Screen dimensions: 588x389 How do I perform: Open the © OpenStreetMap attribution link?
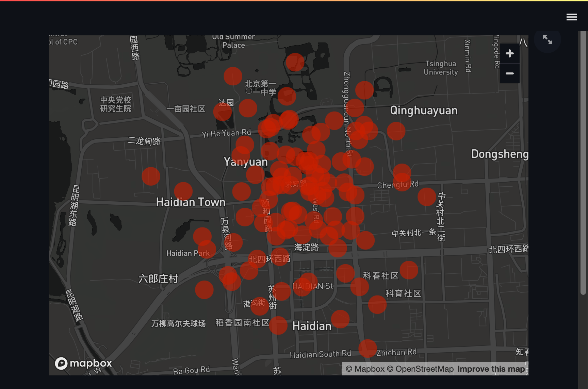(420, 369)
